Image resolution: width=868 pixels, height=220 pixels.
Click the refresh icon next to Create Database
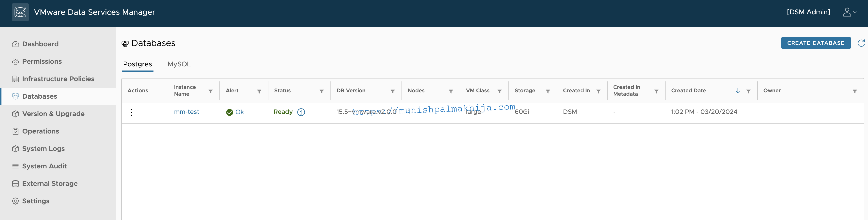(x=861, y=43)
